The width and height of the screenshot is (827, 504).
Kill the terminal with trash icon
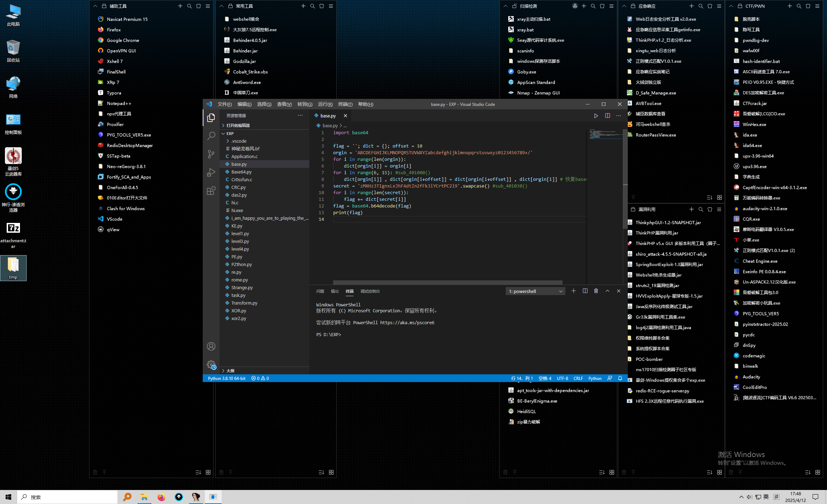[596, 291]
